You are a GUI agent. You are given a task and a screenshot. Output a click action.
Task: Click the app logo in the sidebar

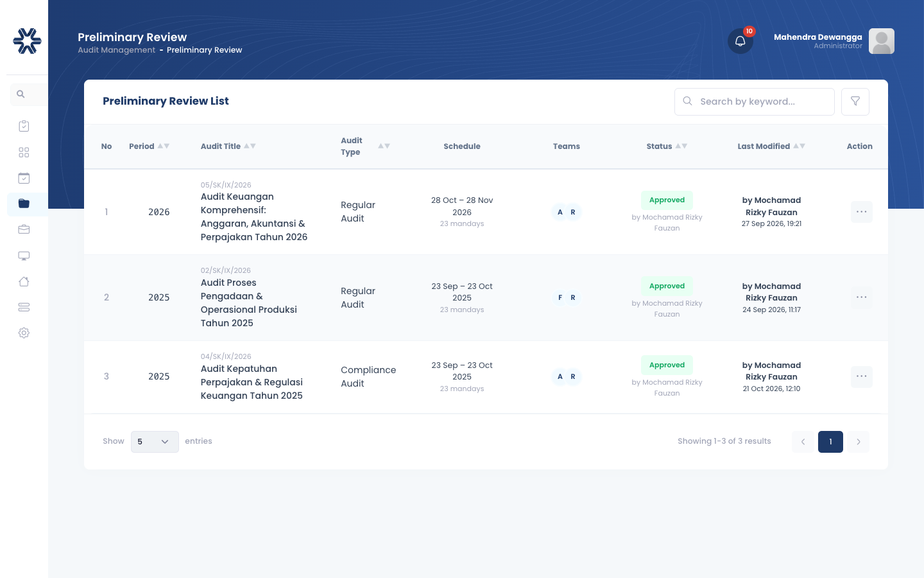[27, 41]
